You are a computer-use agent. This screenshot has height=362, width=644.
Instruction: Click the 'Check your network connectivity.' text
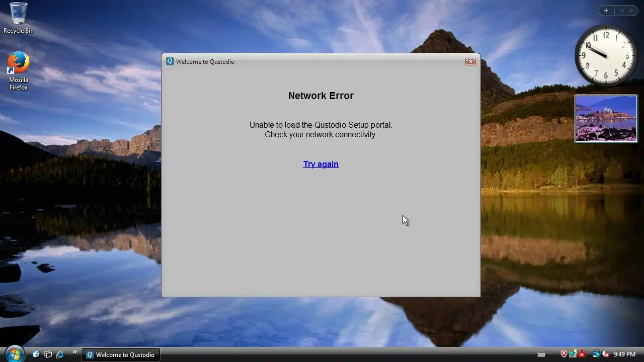point(321,135)
